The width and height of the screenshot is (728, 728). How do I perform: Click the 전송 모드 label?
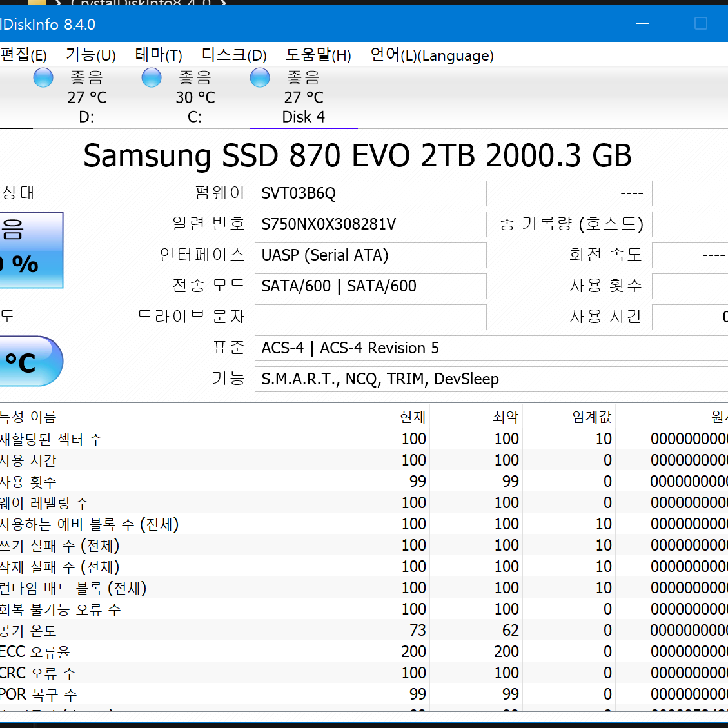(208, 286)
